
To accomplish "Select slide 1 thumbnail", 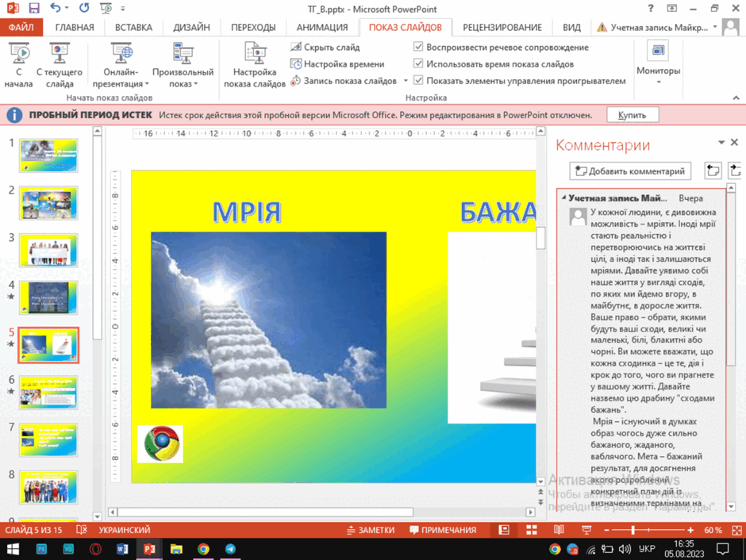I will tap(48, 156).
